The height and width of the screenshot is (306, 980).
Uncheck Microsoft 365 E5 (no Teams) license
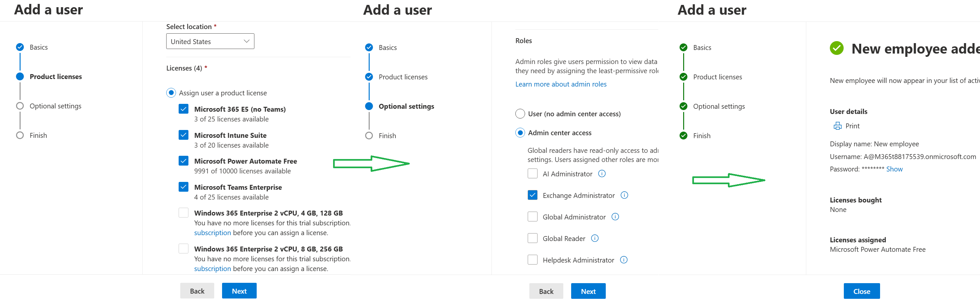click(184, 109)
